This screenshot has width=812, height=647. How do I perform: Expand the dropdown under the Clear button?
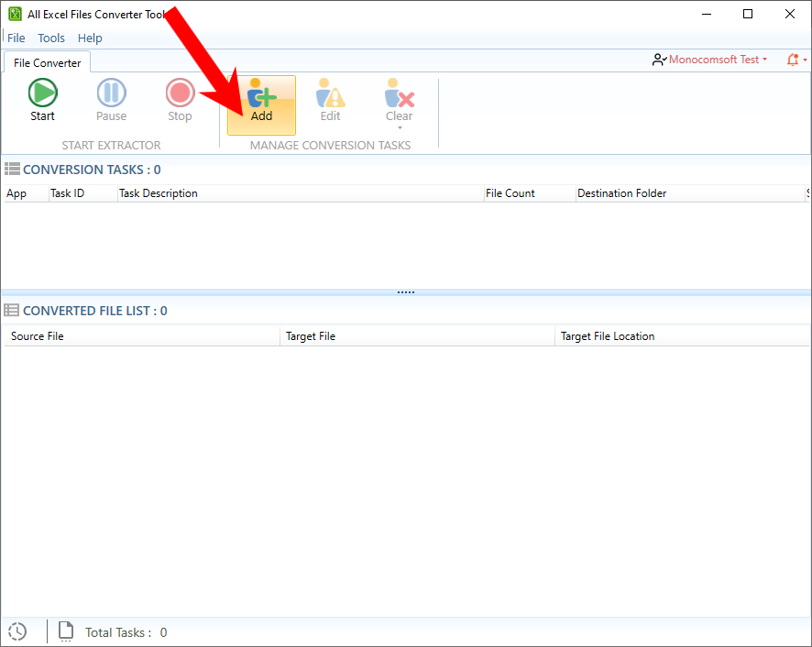[399, 128]
